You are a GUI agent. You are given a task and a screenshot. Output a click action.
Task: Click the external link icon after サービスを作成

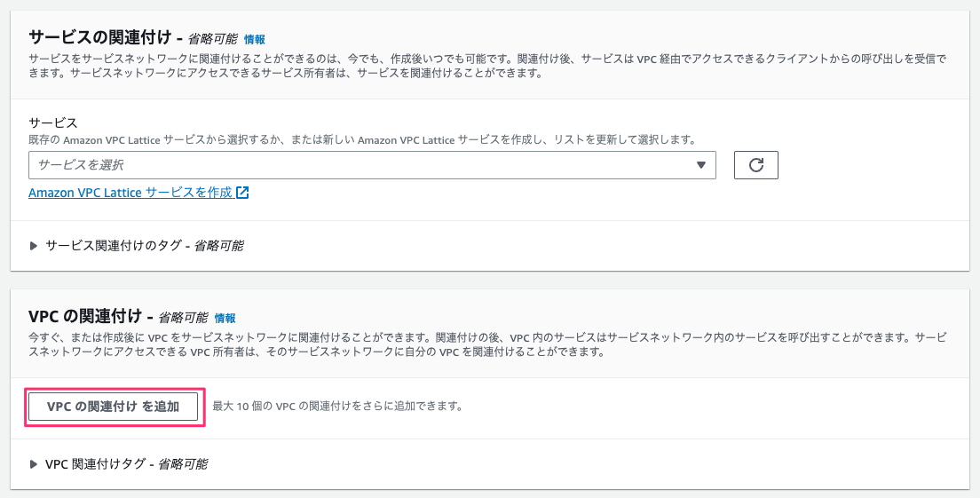pos(242,193)
